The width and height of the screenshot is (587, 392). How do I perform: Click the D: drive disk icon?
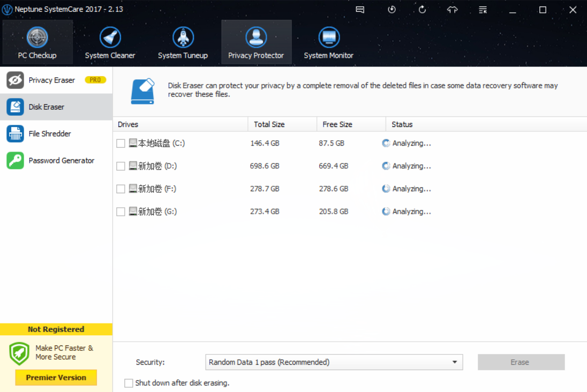click(133, 166)
